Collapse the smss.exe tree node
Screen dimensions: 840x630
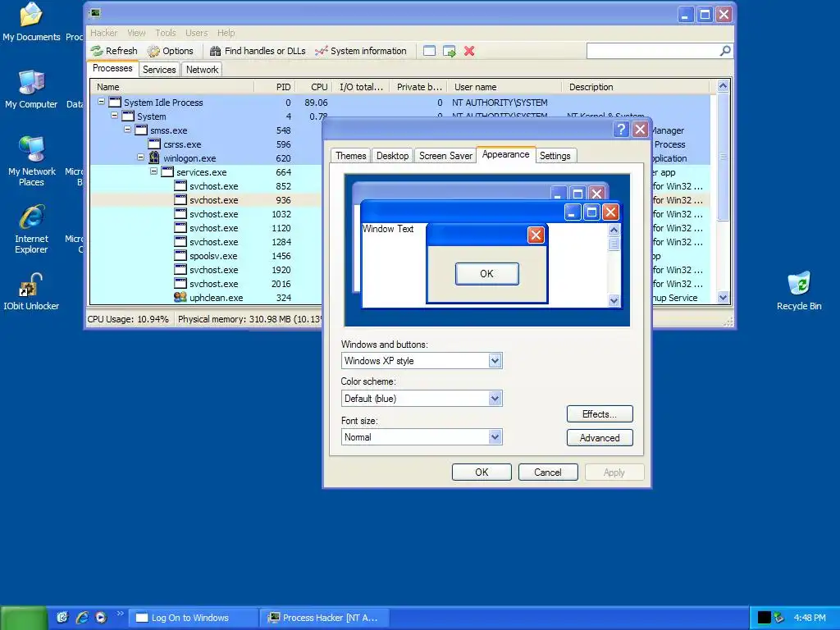coord(127,129)
